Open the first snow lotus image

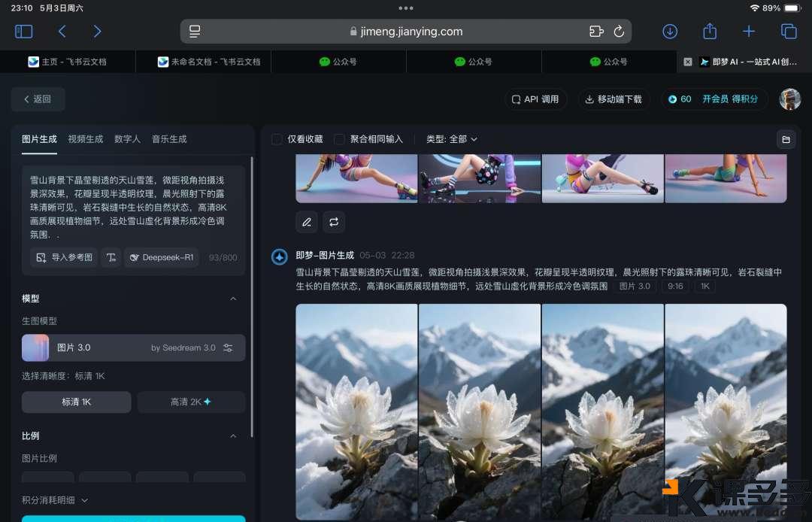(x=356, y=411)
